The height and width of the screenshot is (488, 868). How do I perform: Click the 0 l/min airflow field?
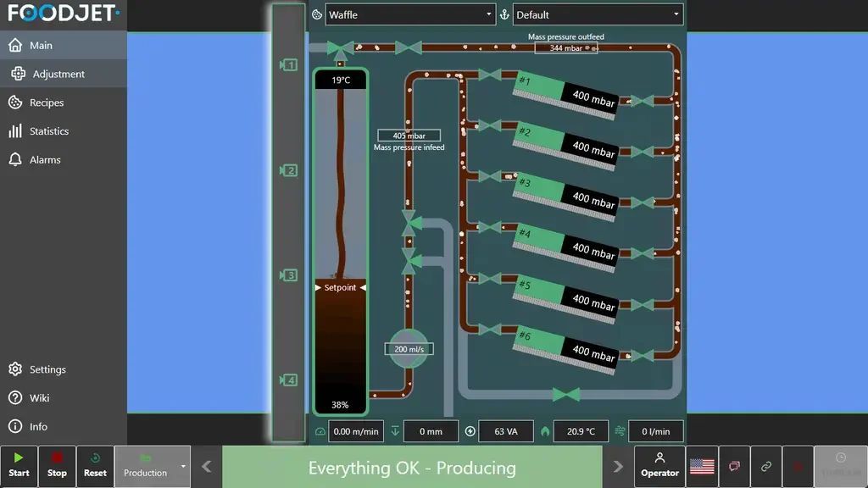[656, 431]
